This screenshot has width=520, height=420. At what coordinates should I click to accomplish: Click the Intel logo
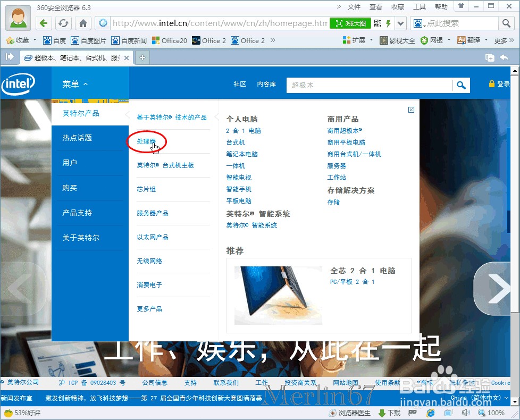pos(18,84)
